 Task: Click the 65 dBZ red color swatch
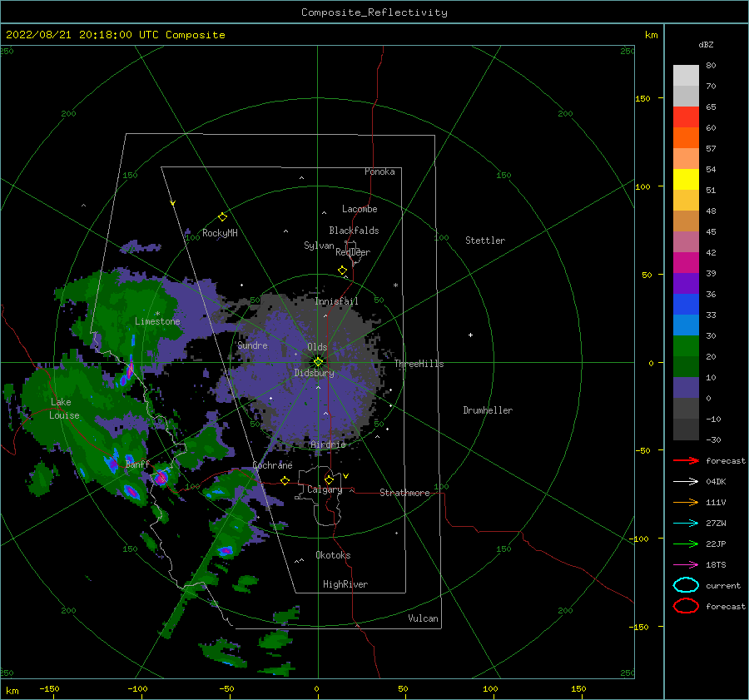click(686, 117)
